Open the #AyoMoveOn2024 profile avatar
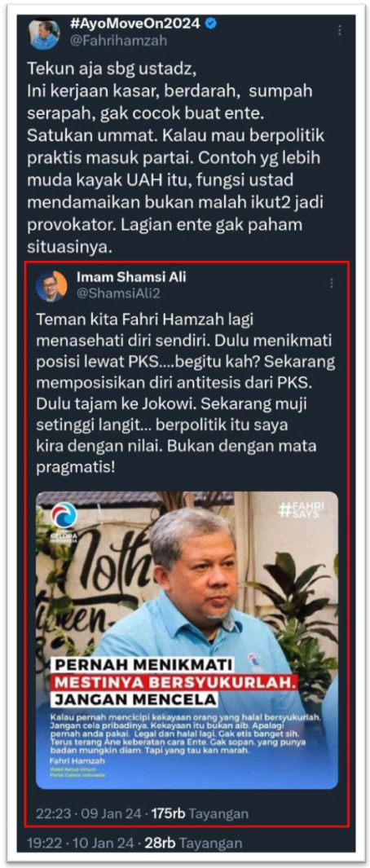The height and width of the screenshot is (868, 370). (44, 33)
